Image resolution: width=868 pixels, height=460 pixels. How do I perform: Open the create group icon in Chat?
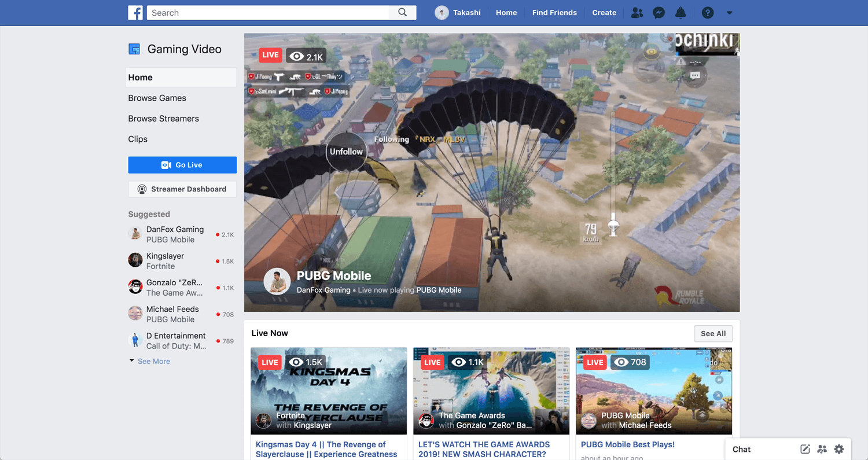point(822,449)
